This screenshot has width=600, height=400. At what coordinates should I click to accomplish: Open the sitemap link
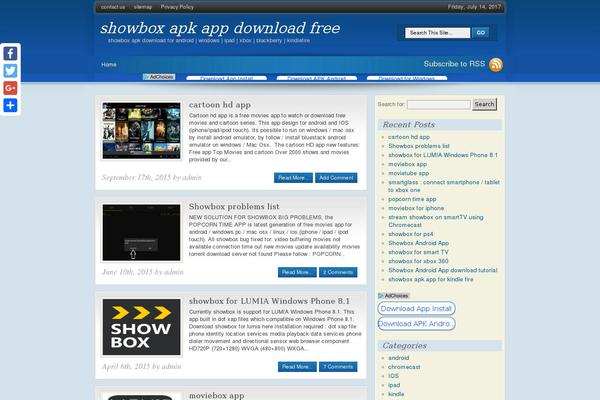click(x=143, y=7)
